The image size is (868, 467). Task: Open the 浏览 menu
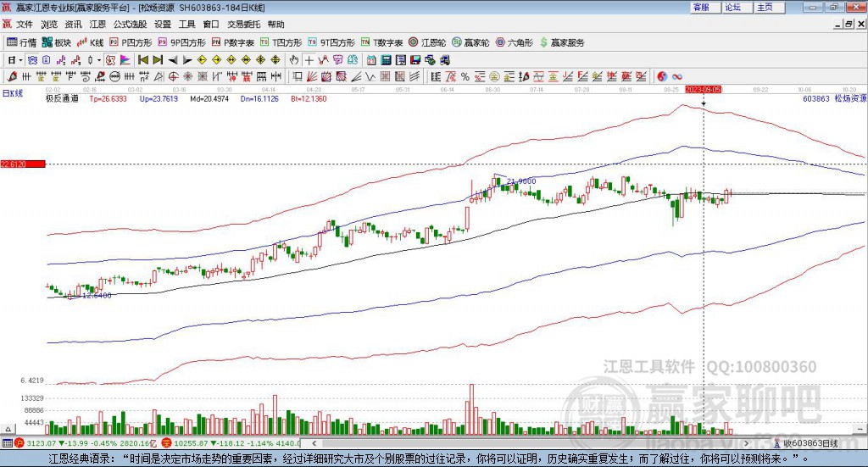(x=48, y=25)
